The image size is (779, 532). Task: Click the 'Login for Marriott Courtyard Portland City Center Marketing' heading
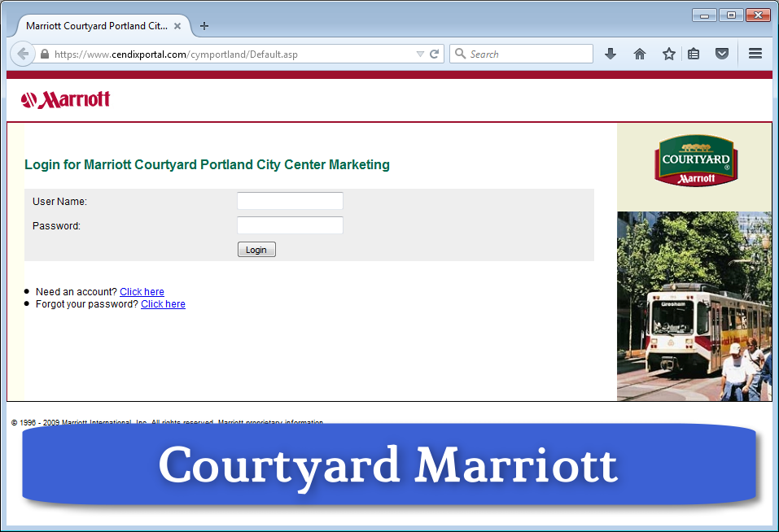[208, 165]
